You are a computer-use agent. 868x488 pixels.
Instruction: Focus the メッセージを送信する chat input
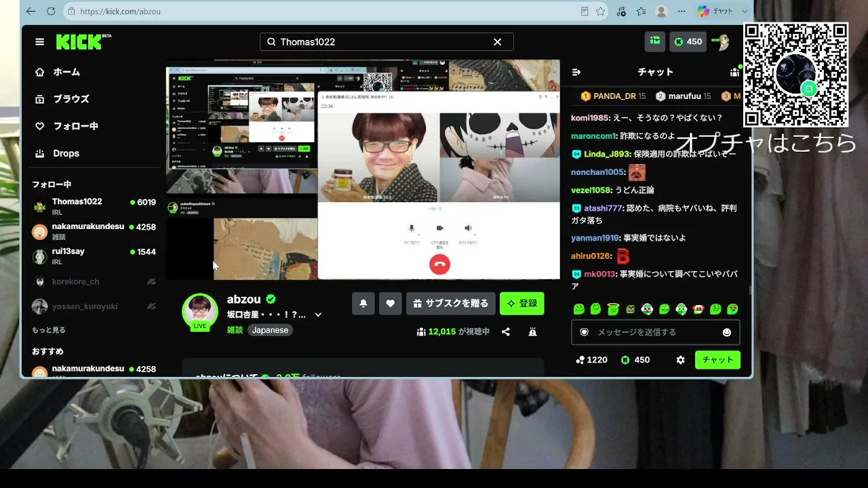click(x=655, y=332)
